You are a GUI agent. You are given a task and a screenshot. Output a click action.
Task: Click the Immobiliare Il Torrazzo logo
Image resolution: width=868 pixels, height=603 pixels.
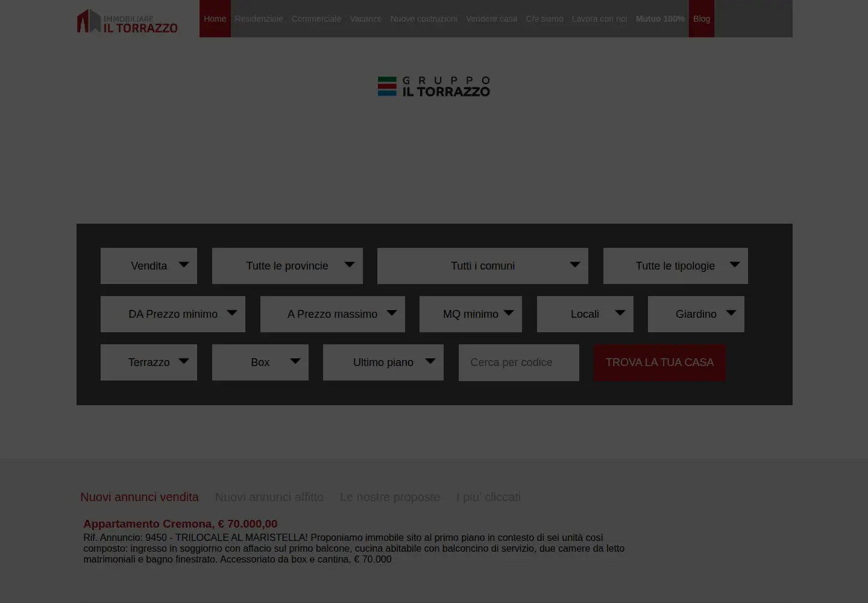click(127, 21)
